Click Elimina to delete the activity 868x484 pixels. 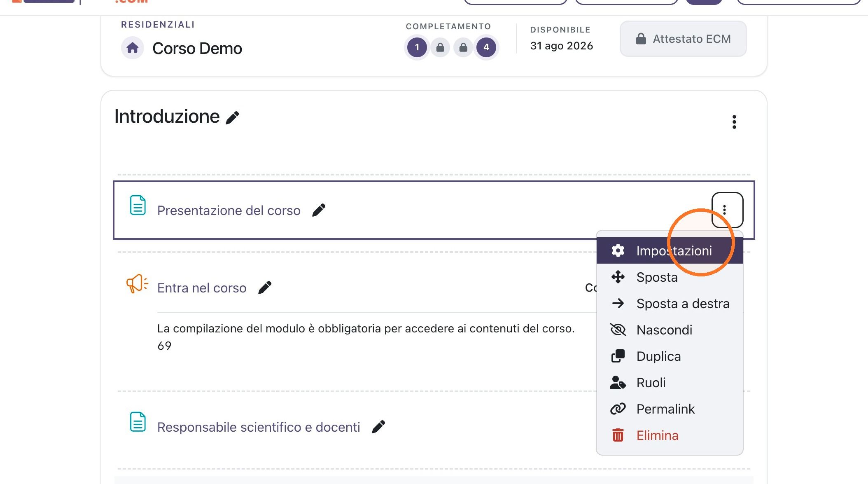pyautogui.click(x=670, y=435)
